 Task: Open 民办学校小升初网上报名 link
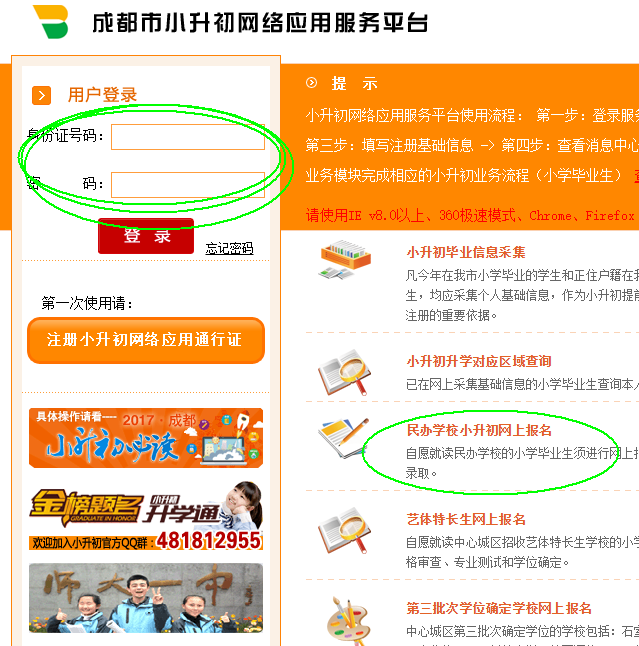pos(479,430)
